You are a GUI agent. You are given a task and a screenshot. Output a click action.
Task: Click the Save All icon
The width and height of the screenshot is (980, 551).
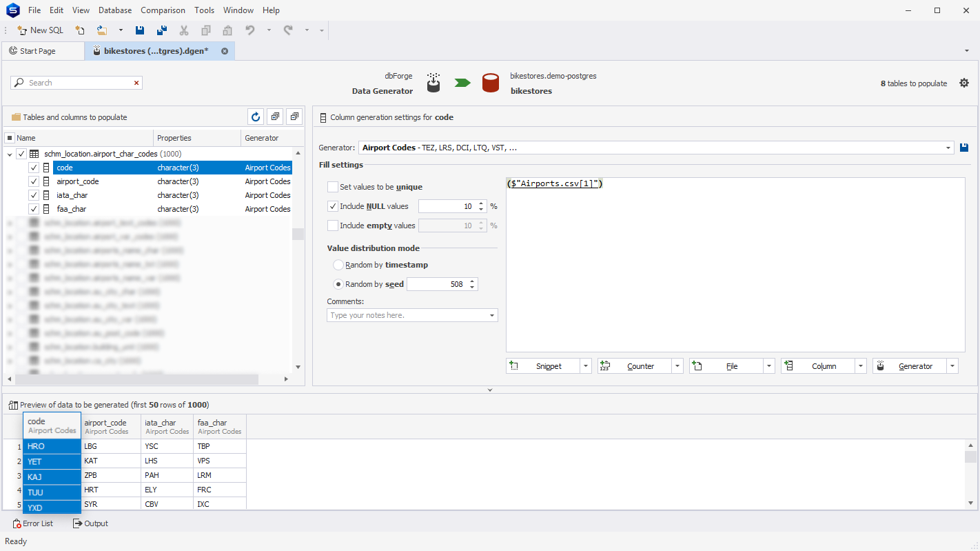(161, 30)
